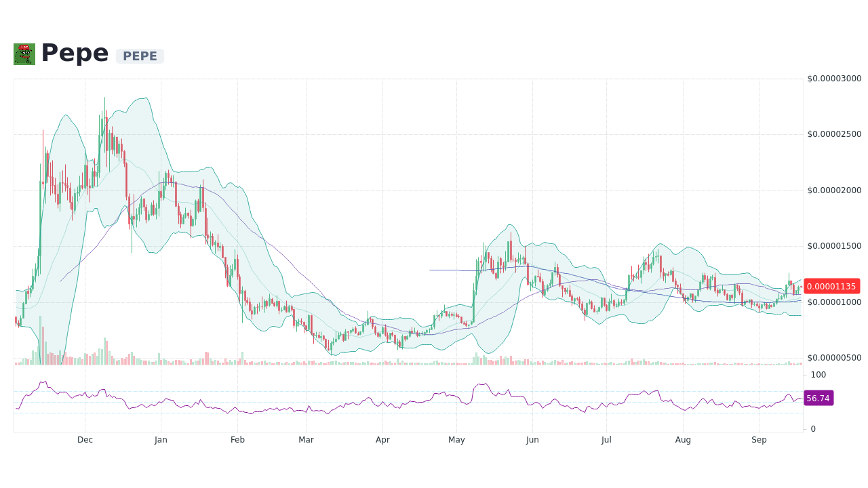Click the red current price label 0.00001135

tap(832, 286)
